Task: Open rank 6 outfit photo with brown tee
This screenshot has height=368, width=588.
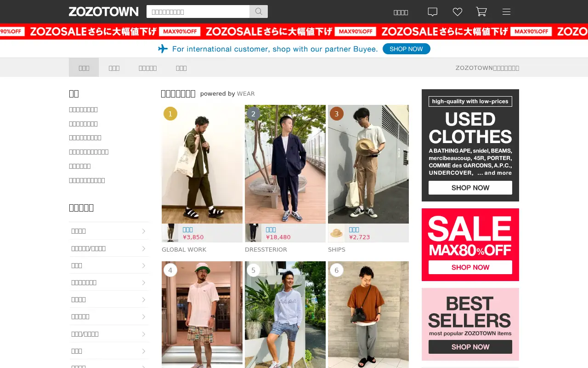Action: pos(368,315)
